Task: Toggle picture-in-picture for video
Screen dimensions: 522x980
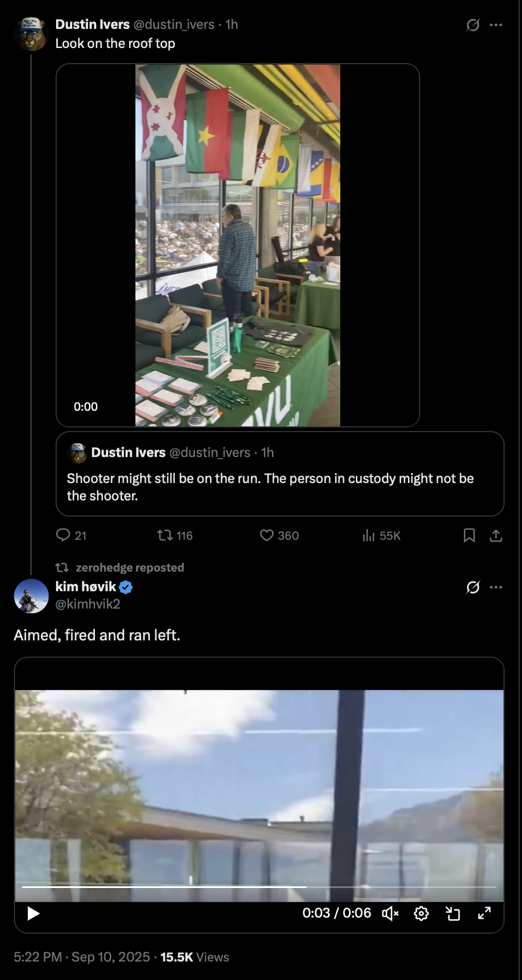Action: click(453, 913)
